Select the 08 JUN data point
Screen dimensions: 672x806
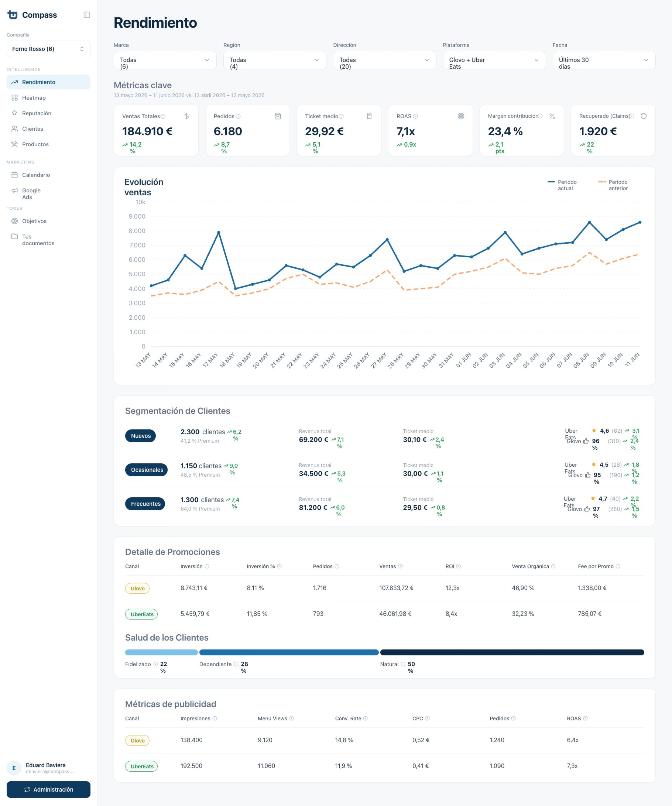tap(590, 222)
